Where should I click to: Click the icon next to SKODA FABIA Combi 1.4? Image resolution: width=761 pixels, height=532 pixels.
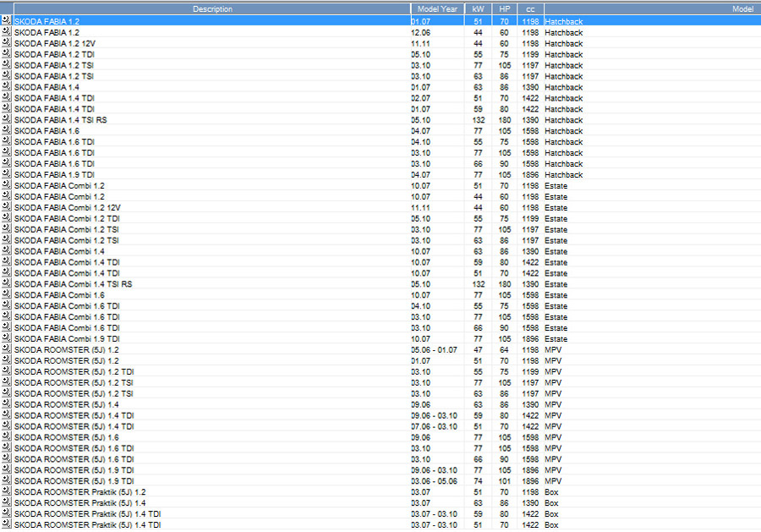pos(6,250)
